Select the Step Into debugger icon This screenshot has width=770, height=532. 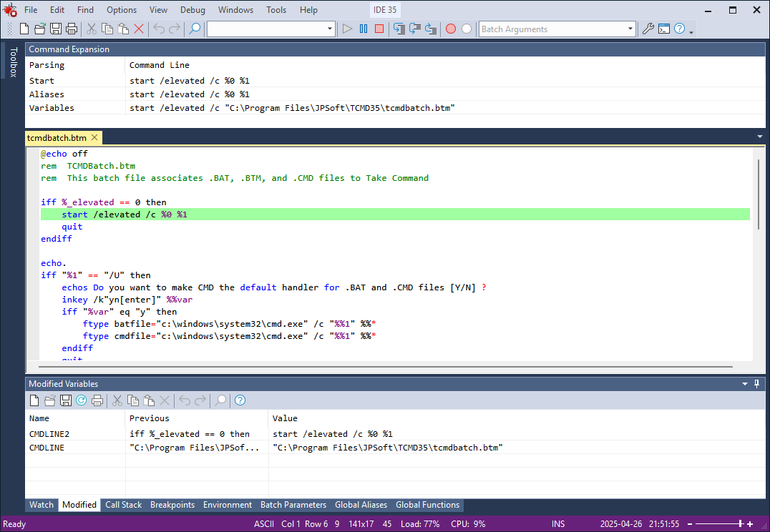tap(400, 29)
